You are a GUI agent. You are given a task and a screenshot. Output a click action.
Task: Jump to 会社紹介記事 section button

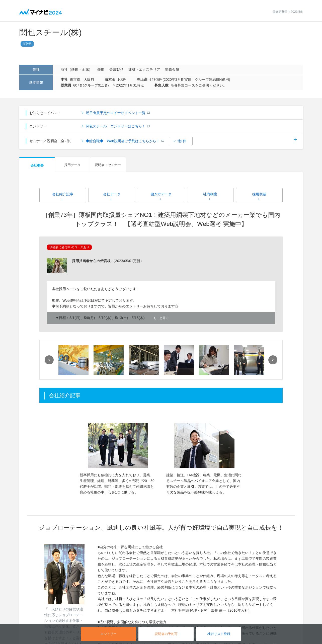coord(63,195)
